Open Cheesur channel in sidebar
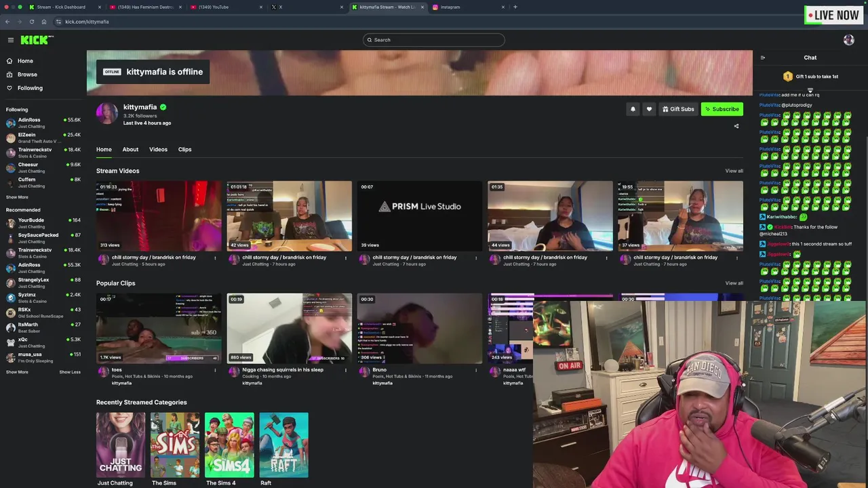Image resolution: width=868 pixels, height=488 pixels. [43, 167]
